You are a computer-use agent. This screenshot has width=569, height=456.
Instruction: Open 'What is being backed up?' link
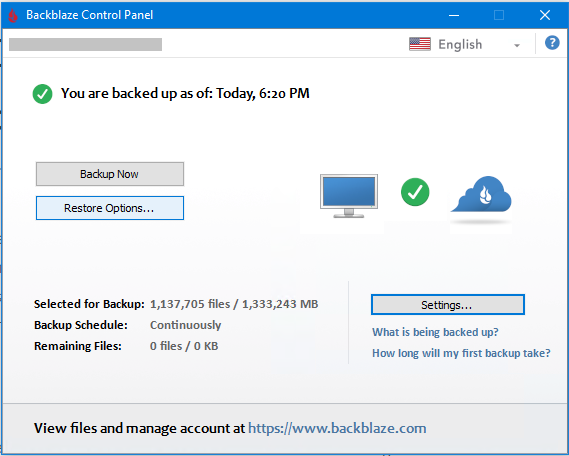435,332
